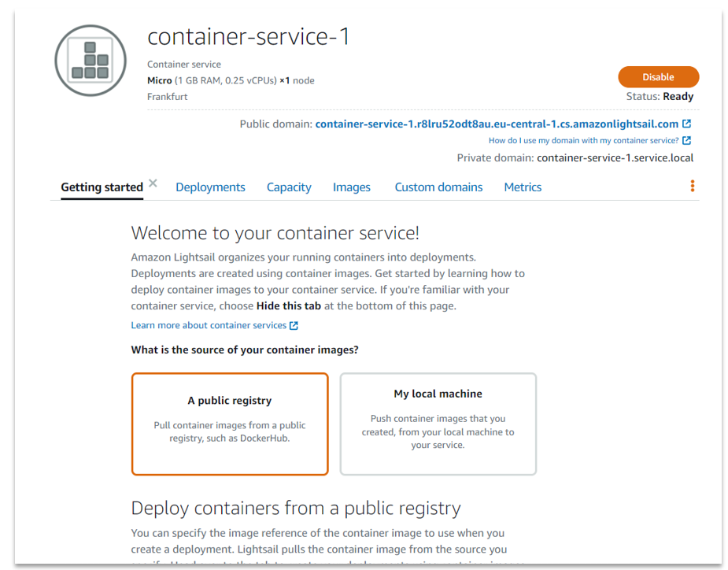Click the private domain container-service-1.service.local text
This screenshot has width=728, height=570.
615,157
